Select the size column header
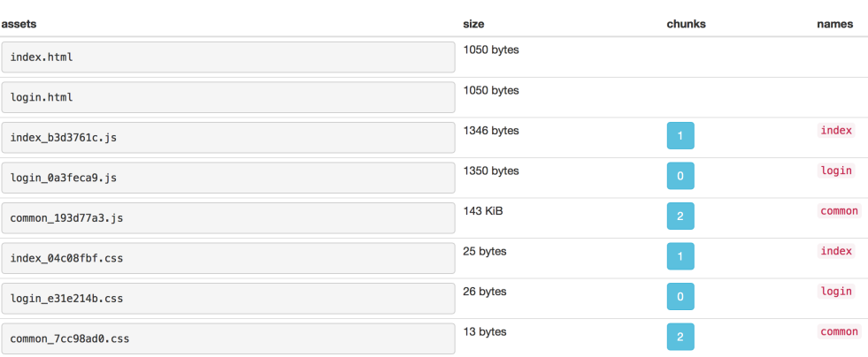The width and height of the screenshot is (868, 357). click(x=473, y=24)
